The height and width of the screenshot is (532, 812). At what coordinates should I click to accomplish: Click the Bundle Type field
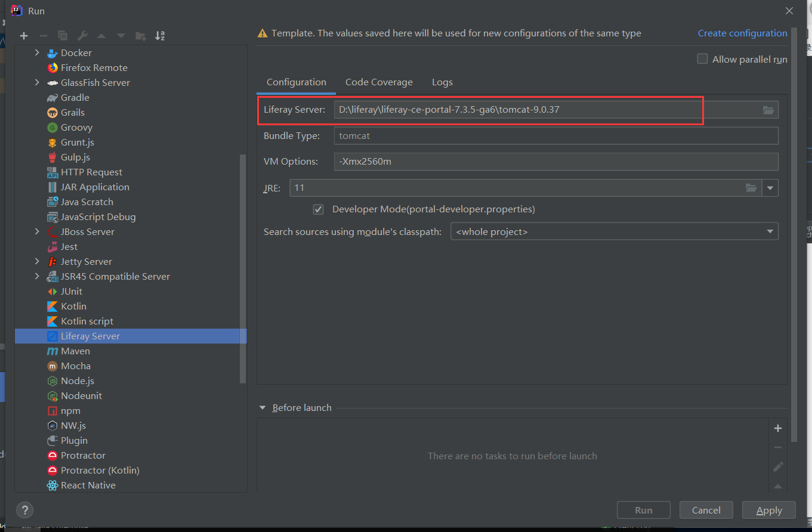[556, 135]
